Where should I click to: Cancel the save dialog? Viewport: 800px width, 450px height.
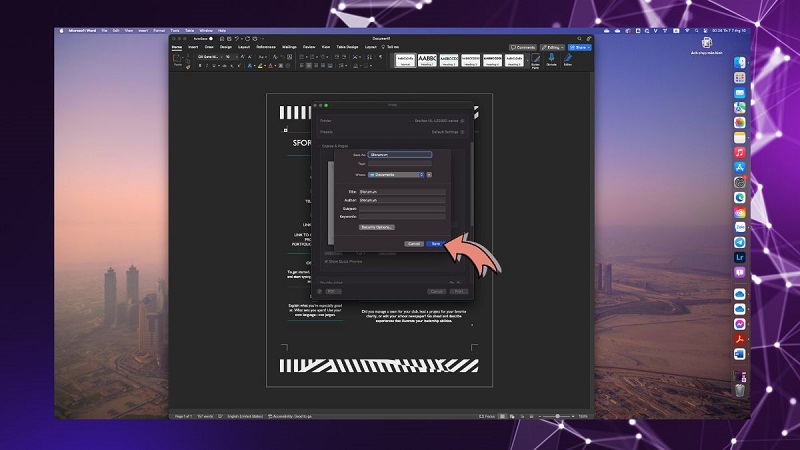(x=413, y=243)
